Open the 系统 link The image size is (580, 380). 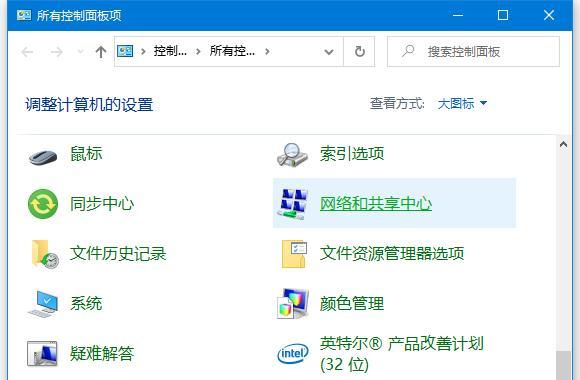86,303
